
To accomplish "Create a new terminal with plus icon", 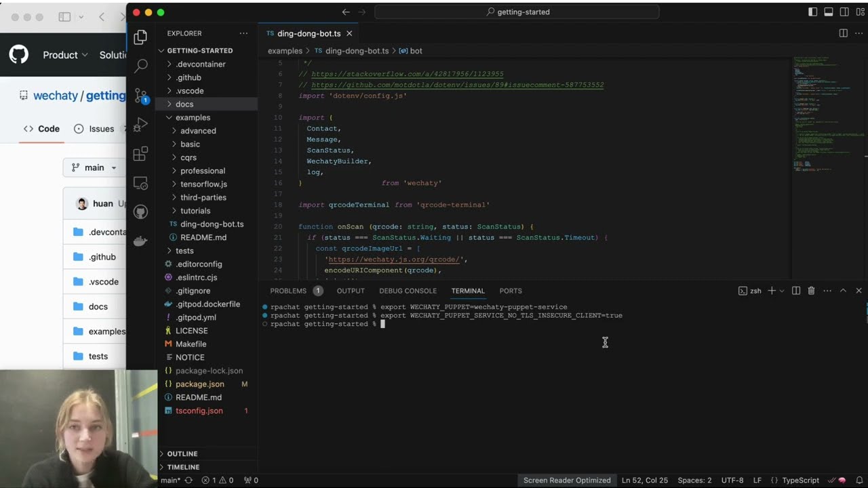I will (771, 291).
